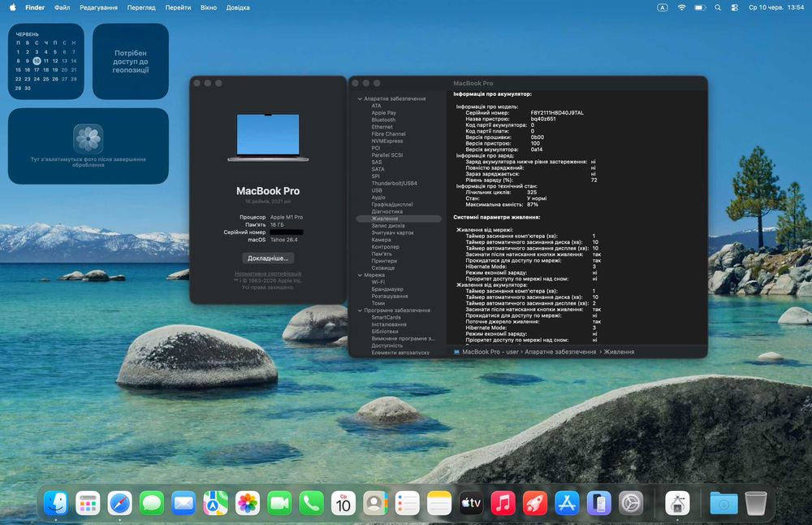Launch Reminders from the Dock
This screenshot has width=812, height=525.
coord(408,503)
